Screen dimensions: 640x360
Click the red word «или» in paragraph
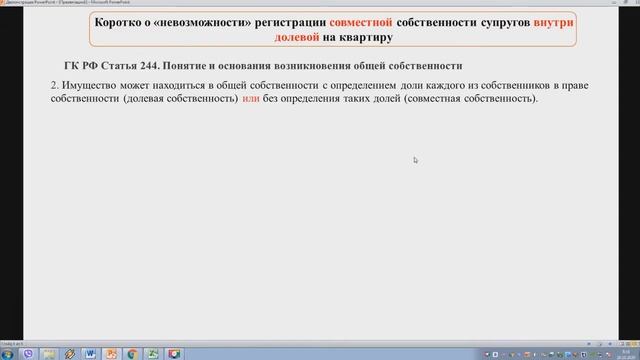click(251, 98)
